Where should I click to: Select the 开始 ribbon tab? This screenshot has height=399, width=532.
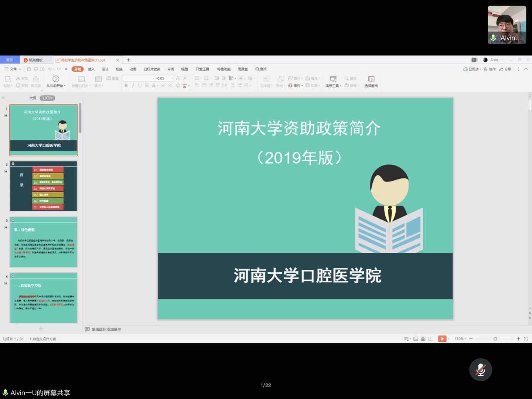tap(78, 69)
